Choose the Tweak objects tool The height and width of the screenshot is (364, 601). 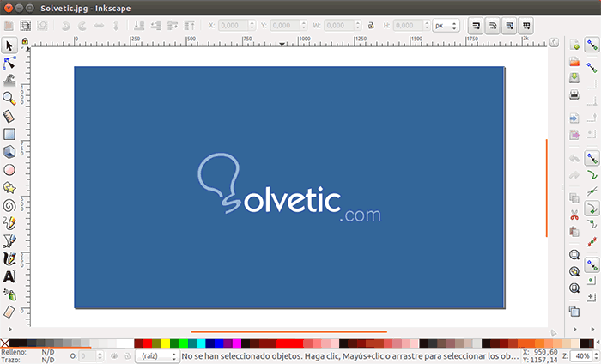point(9,81)
